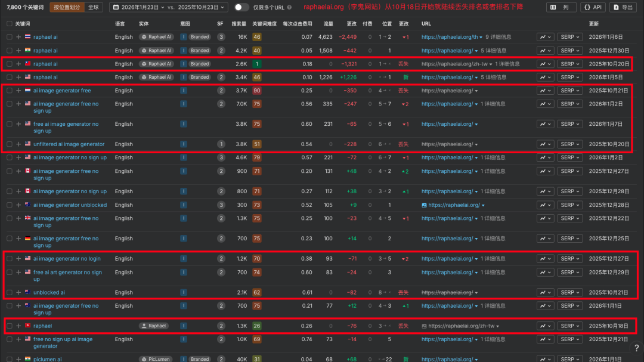Open keyword link unblocked ai

pos(49,293)
